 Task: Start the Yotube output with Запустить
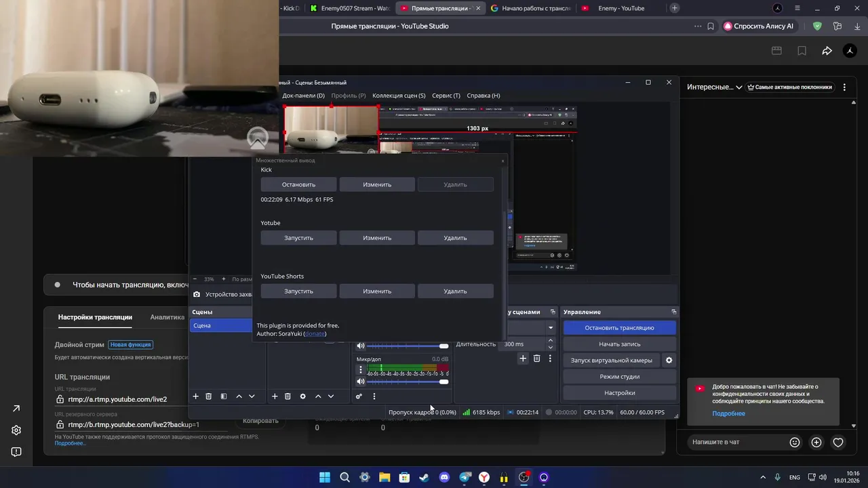point(298,238)
